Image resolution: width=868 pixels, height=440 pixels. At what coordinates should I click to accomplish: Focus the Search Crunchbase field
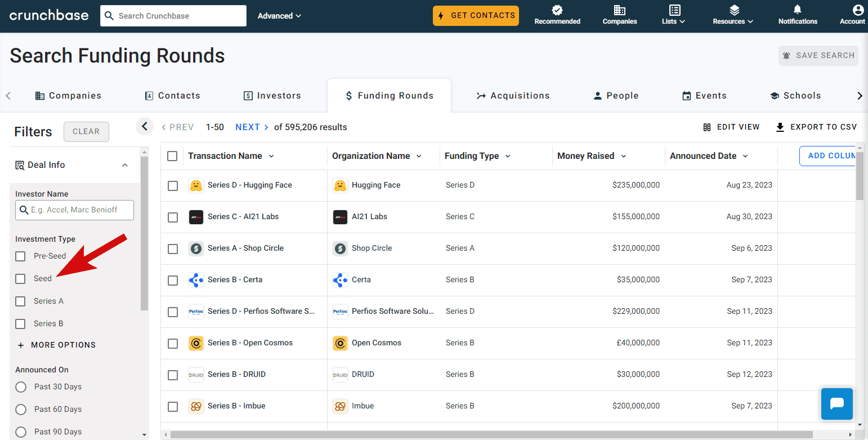point(173,16)
